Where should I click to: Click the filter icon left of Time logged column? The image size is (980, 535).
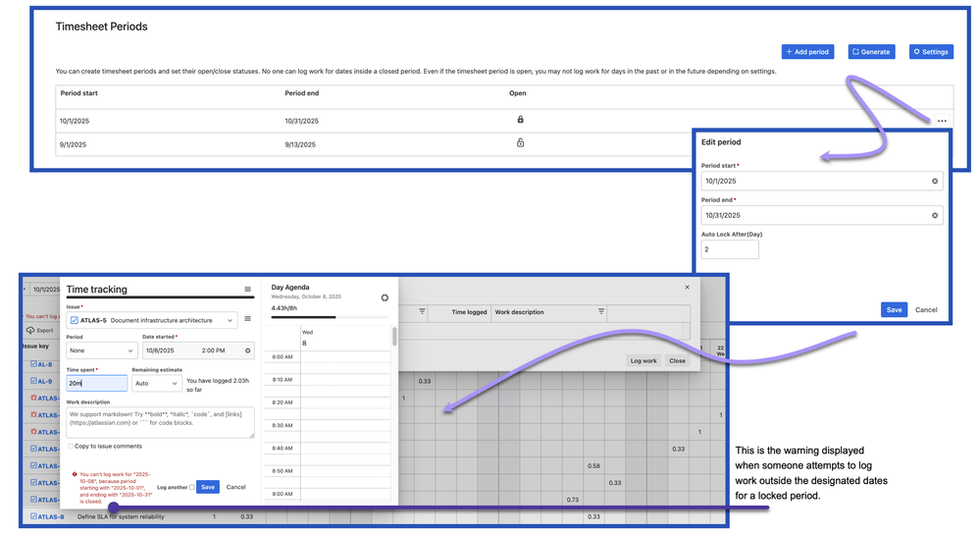pyautogui.click(x=422, y=311)
